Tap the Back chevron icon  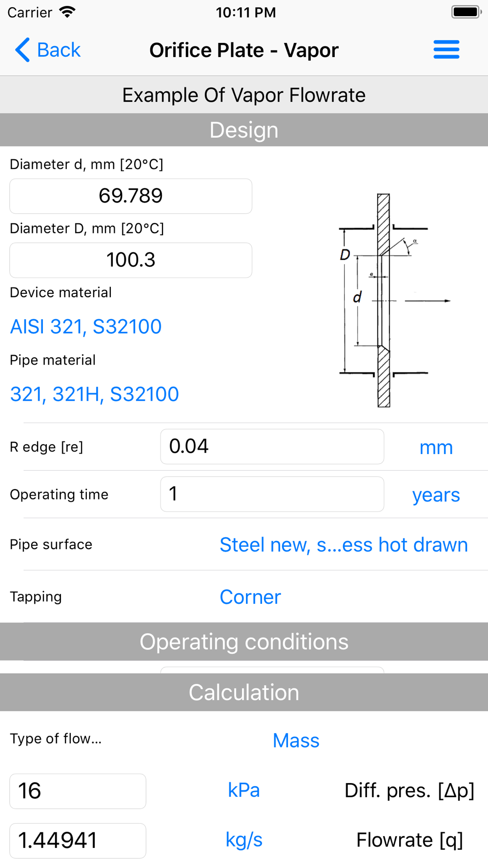click(22, 50)
